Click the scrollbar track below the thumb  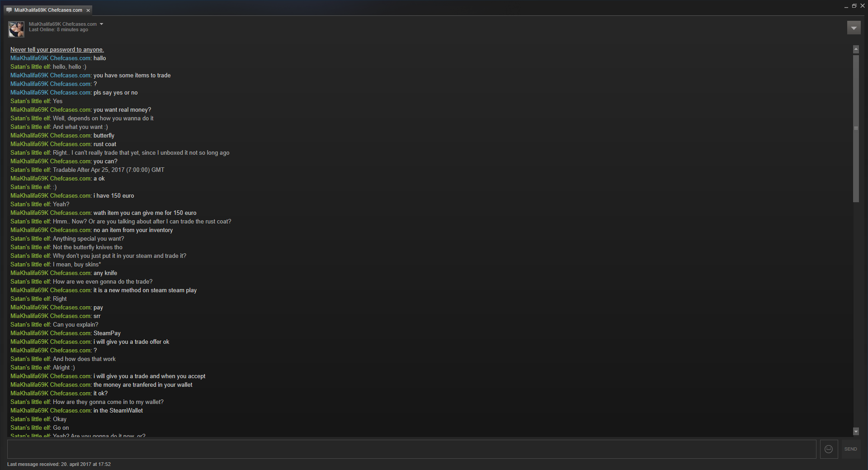tap(856, 315)
